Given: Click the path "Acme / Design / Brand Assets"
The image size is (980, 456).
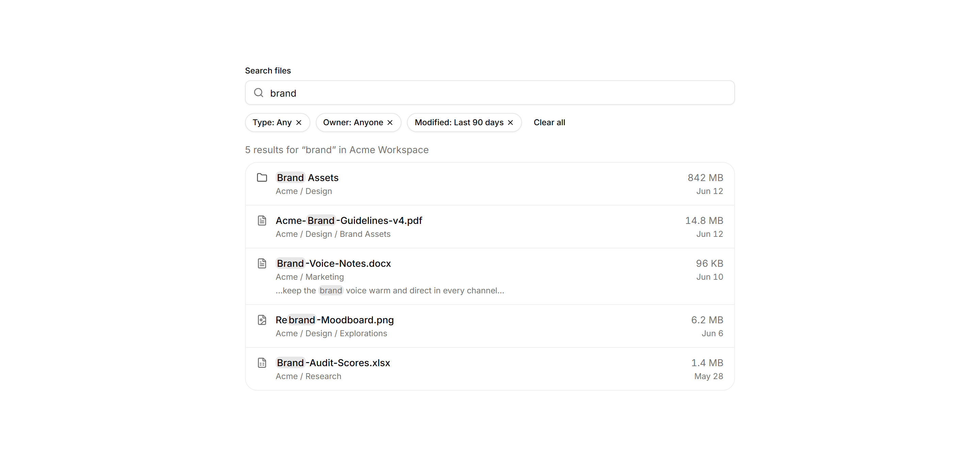Looking at the screenshot, I should click(x=333, y=234).
